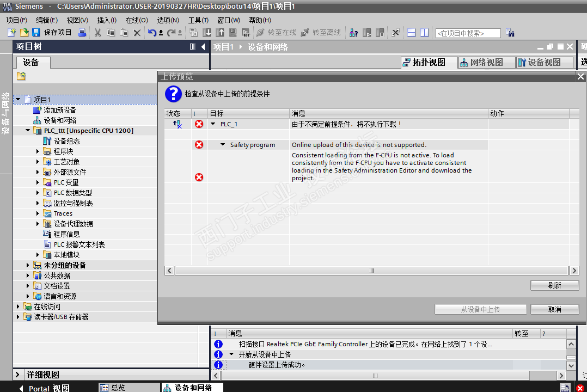Click horizontal scrollbar in upload preview dialog
Viewport: 587px width, 392px height.
coord(371,271)
